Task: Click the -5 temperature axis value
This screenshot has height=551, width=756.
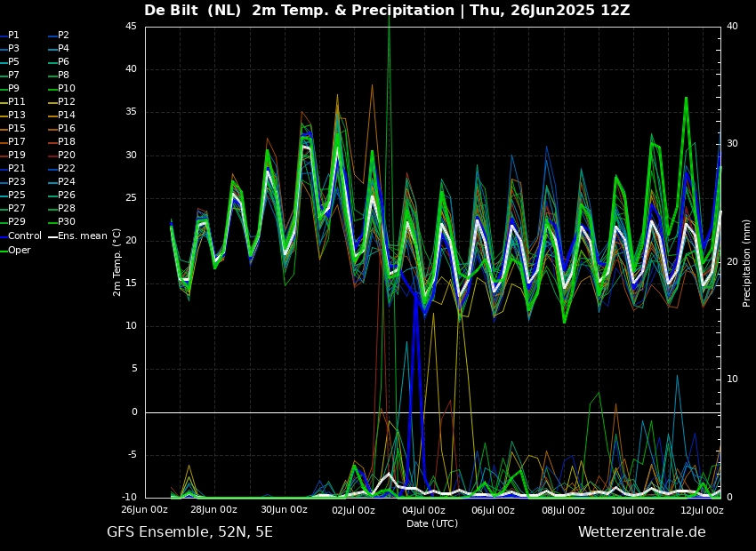Action: click(x=131, y=455)
